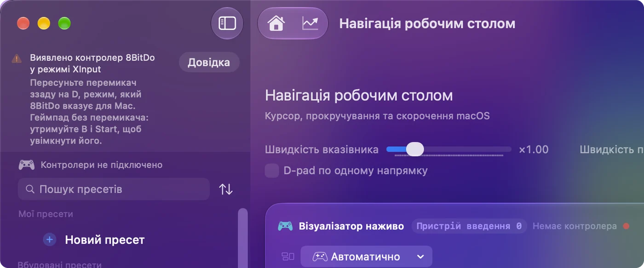
Task: Click the plus icon for 'Новий пресет'
Action: [50, 239]
